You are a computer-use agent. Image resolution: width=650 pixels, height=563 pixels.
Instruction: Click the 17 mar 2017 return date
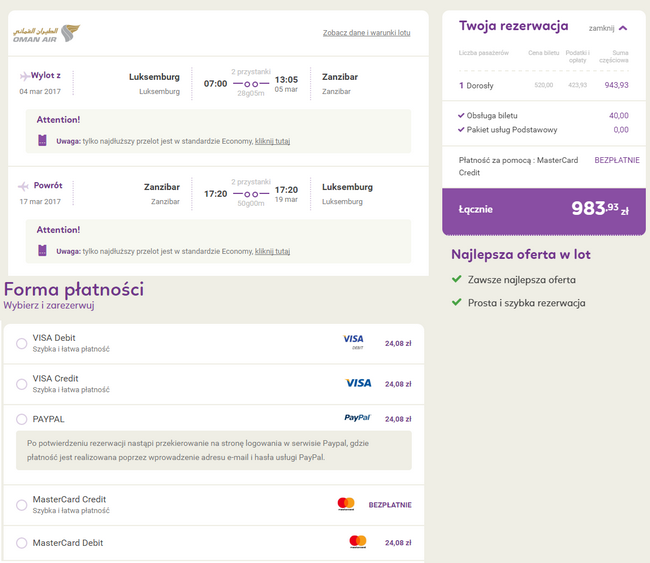(40, 202)
